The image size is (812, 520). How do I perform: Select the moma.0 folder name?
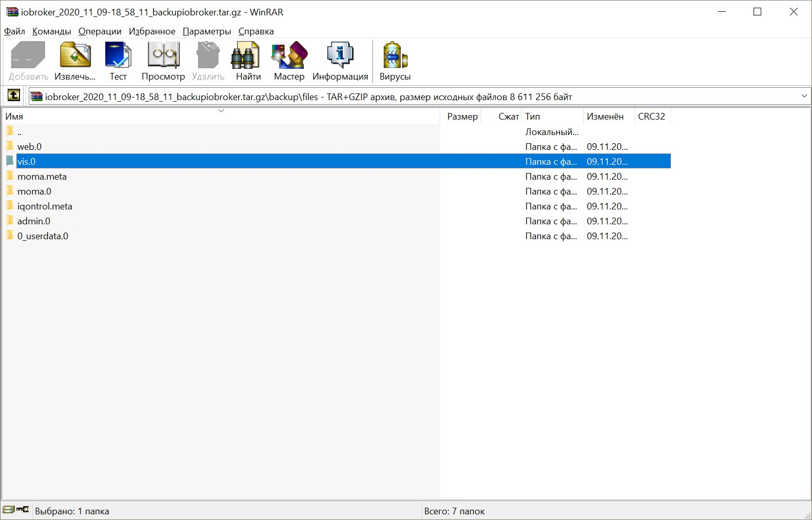pos(34,191)
